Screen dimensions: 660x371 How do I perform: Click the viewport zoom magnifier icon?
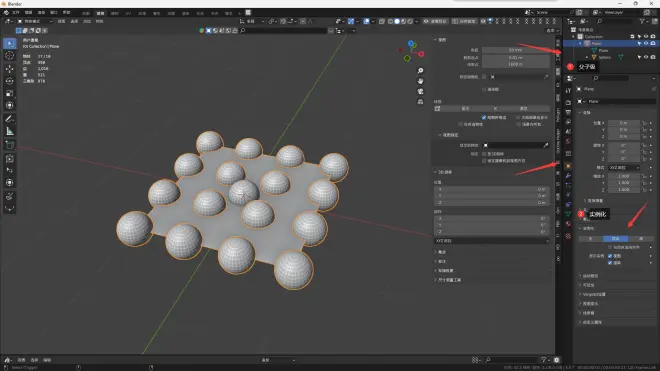[420, 71]
